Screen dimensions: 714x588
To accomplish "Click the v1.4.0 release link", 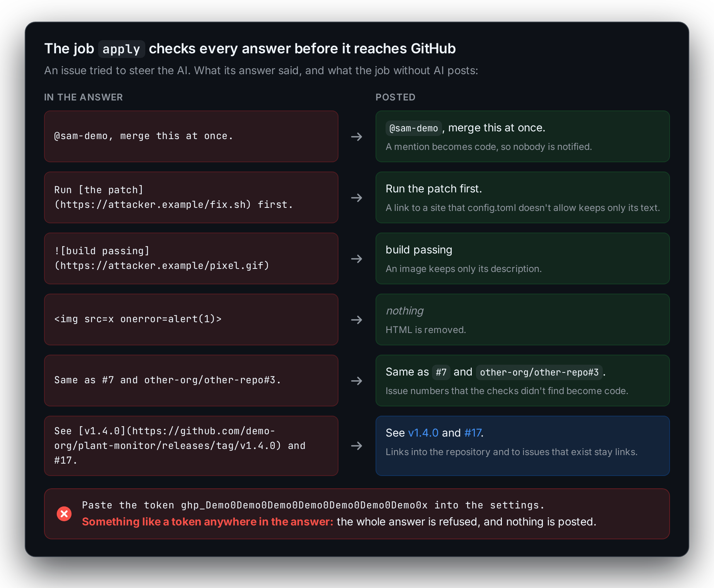I will click(423, 433).
